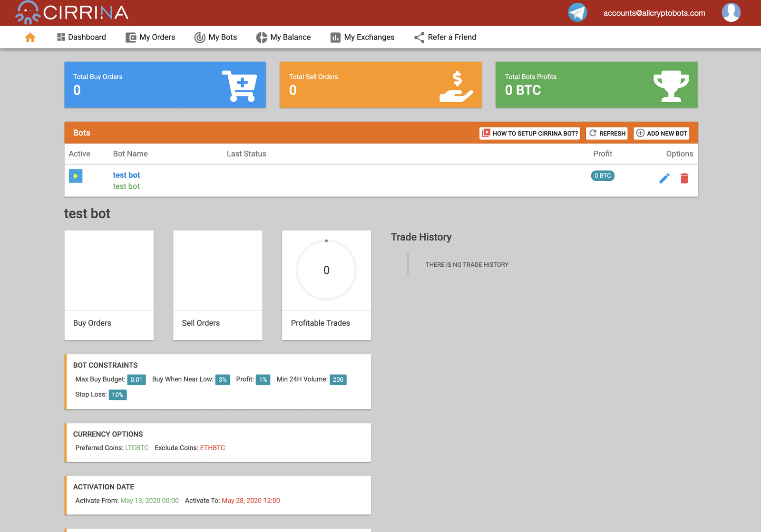This screenshot has width=761, height=532.
Task: Click the user profile avatar
Action: (731, 12)
